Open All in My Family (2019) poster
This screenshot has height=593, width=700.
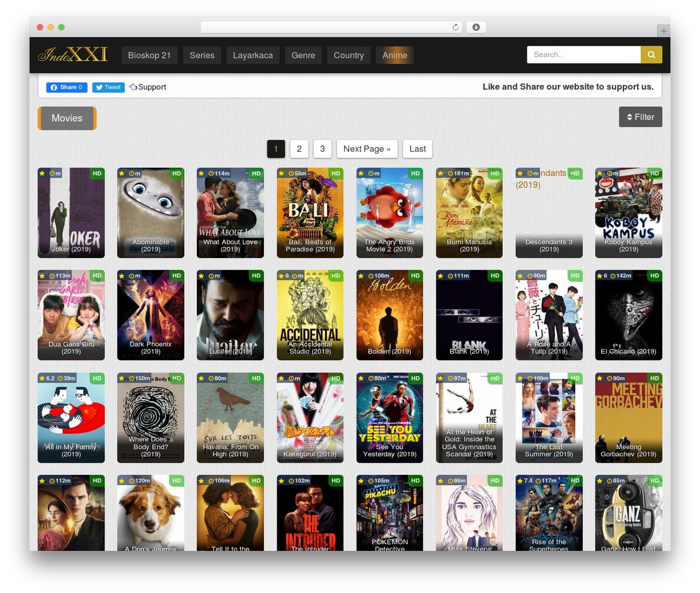[71, 418]
